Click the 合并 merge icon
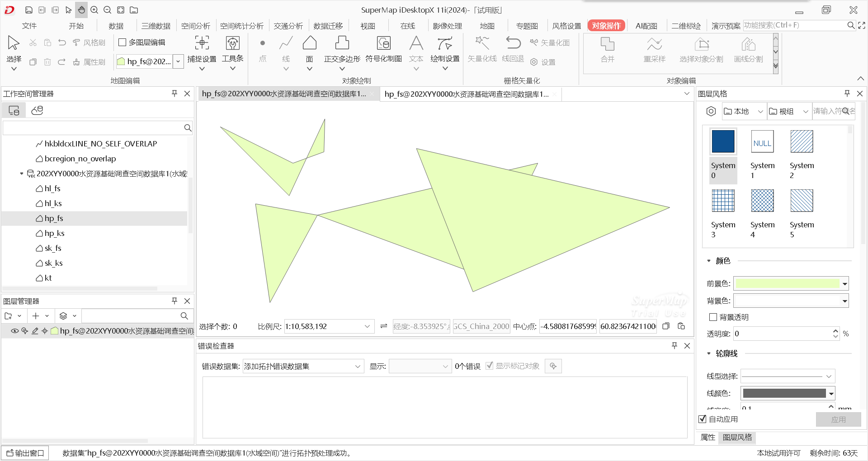868x461 pixels. coord(607,50)
